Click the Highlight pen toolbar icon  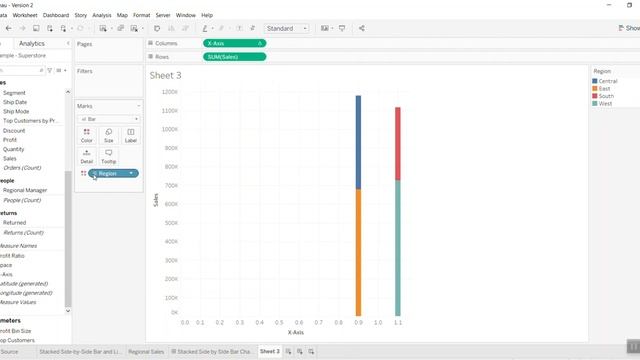(x=205, y=28)
